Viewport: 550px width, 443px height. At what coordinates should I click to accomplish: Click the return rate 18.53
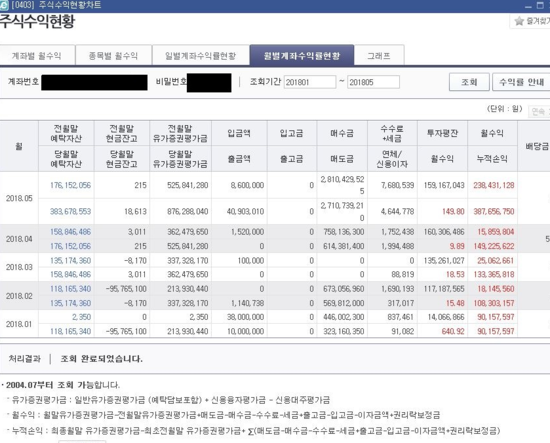(455, 274)
